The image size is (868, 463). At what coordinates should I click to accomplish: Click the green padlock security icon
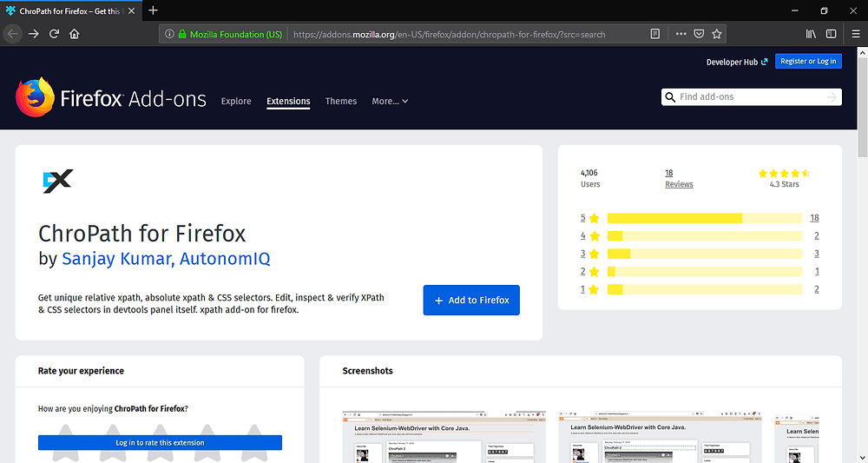(182, 34)
